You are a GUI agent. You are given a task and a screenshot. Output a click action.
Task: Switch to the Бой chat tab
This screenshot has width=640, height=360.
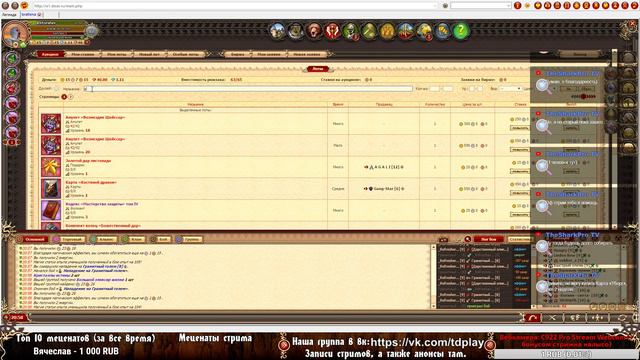(160, 239)
